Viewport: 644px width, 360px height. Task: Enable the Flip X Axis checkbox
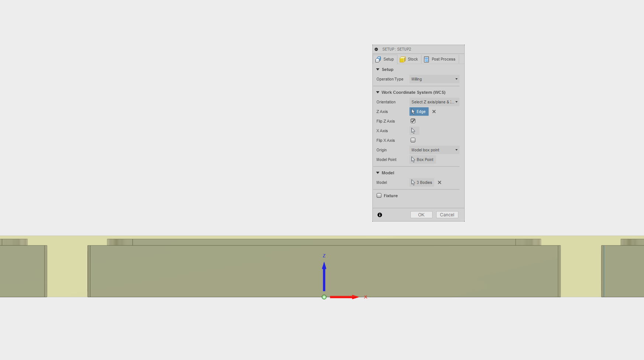click(x=413, y=140)
